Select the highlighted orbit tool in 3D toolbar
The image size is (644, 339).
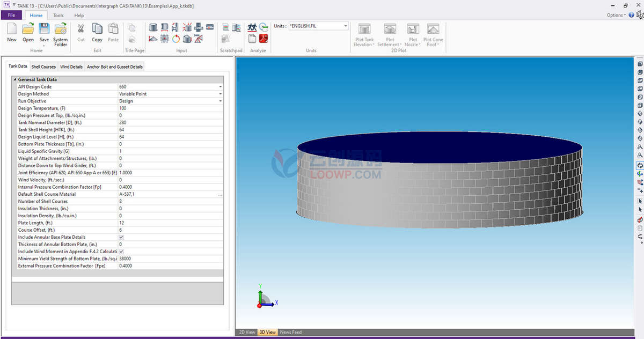coord(640,166)
